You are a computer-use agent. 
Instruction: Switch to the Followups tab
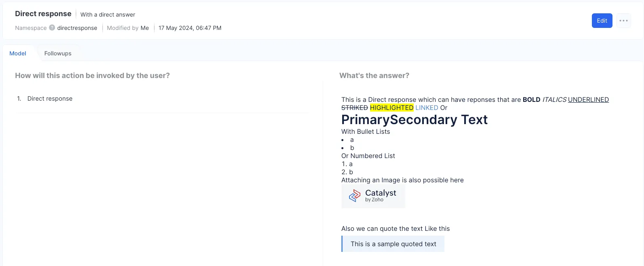point(58,53)
